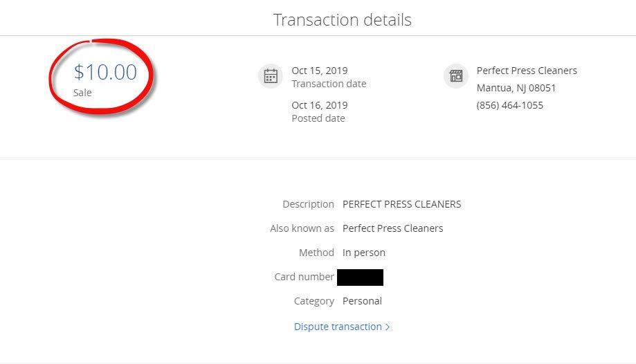The image size is (636, 364).
Task: Click the Posted date label
Action: [x=318, y=118]
